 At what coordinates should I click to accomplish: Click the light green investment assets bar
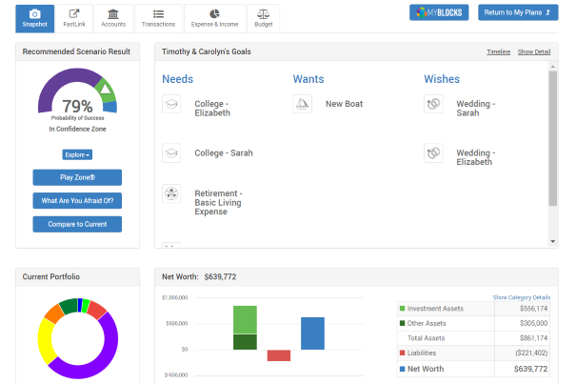click(245, 320)
